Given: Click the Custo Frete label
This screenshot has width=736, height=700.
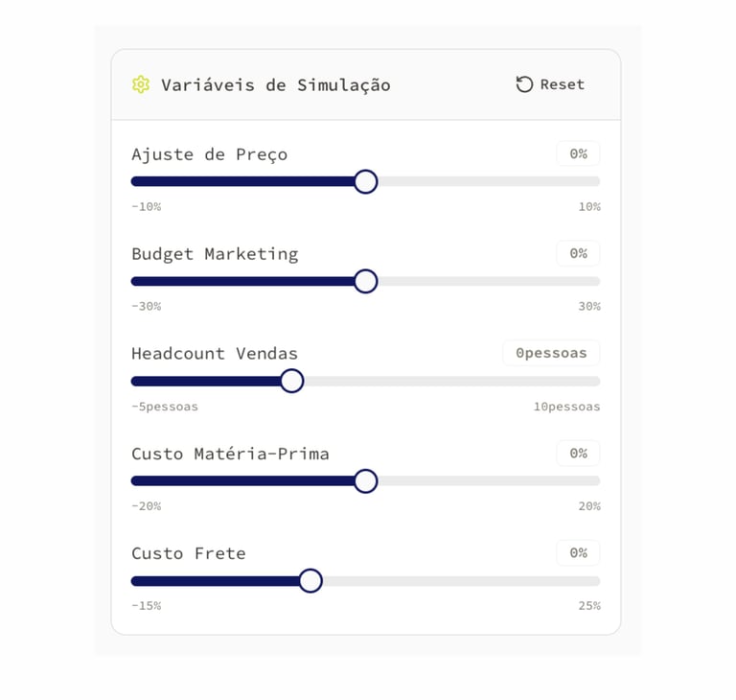Looking at the screenshot, I should (189, 553).
